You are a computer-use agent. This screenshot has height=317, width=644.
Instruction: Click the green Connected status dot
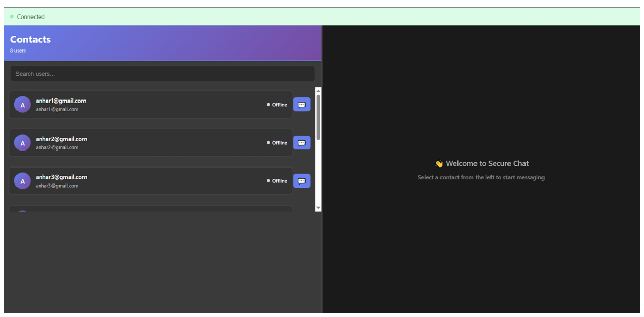click(x=12, y=16)
